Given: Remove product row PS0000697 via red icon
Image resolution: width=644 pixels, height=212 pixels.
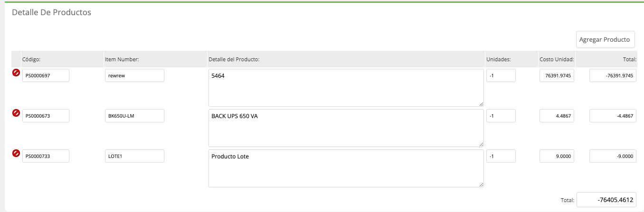Looking at the screenshot, I should pyautogui.click(x=16, y=73).
